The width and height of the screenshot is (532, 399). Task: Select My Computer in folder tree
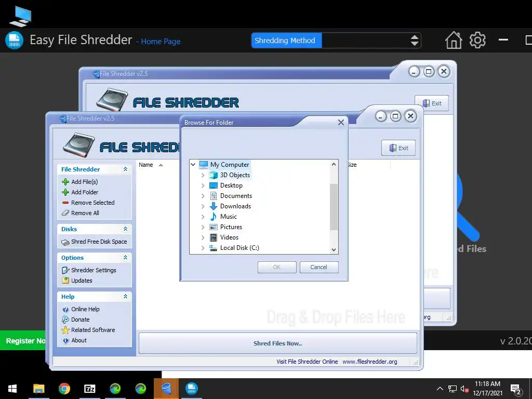(229, 165)
